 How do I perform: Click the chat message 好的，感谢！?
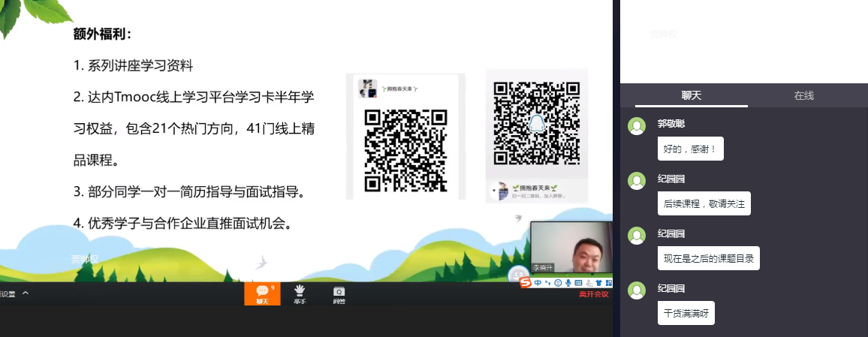point(690,149)
